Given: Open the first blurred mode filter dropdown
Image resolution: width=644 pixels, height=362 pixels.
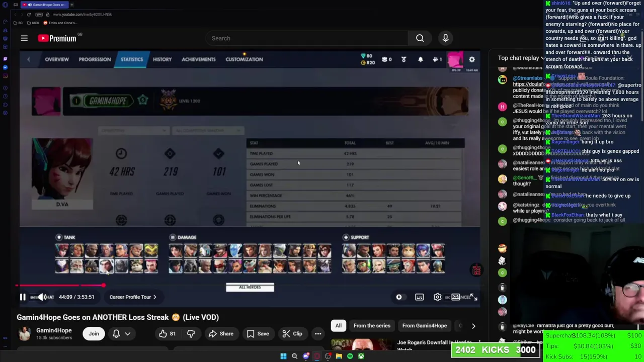Looking at the screenshot, I should [133, 131].
